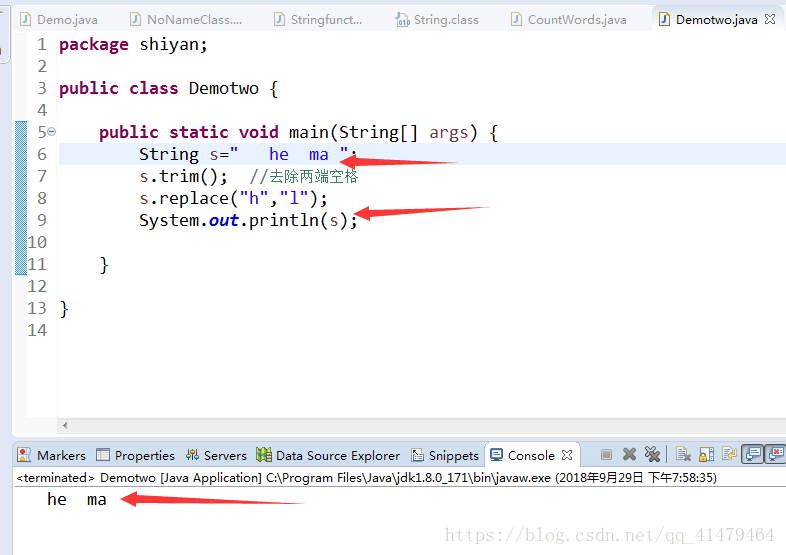The image size is (786, 555).
Task: Click the Terminate console button
Action: click(606, 454)
